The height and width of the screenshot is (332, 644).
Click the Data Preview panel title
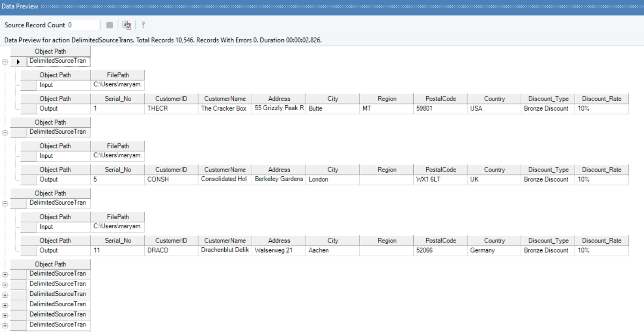point(20,7)
